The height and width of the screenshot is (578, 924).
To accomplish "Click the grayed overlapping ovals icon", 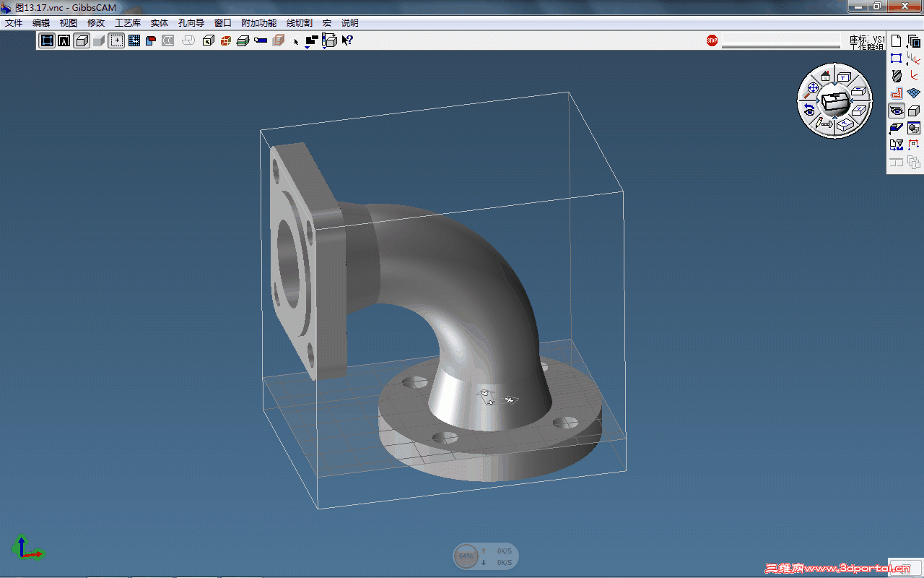I will 188,40.
